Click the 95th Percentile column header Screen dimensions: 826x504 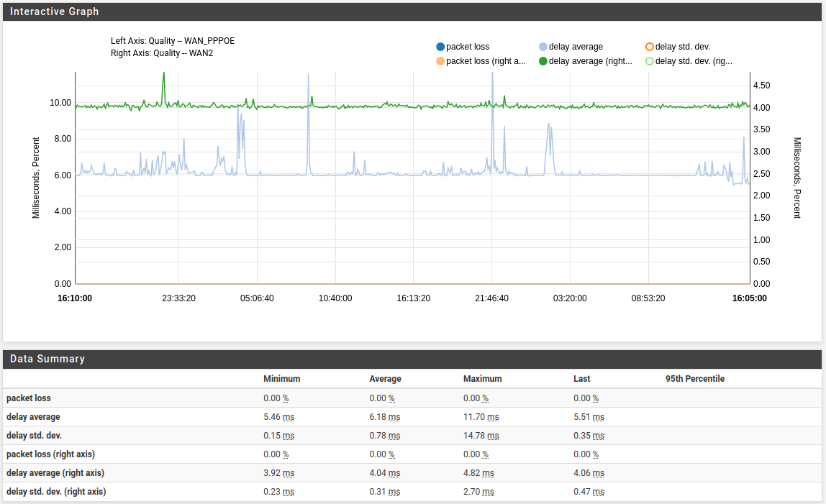[x=695, y=379]
